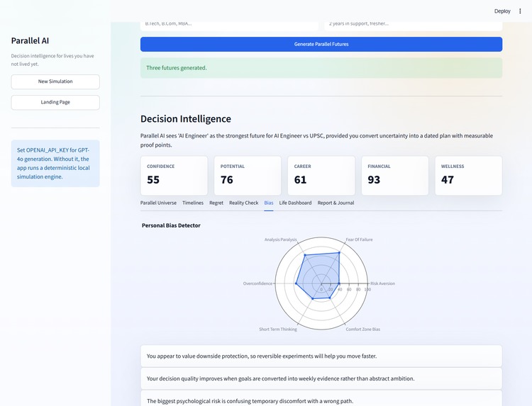The image size is (532, 406).
Task: Open the Reality Check tab
Action: pos(243,203)
